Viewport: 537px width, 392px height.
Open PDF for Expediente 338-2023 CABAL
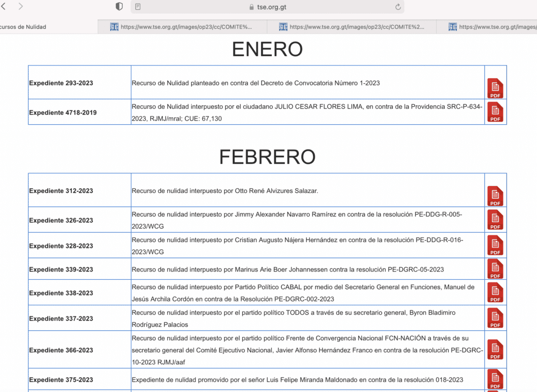(495, 292)
